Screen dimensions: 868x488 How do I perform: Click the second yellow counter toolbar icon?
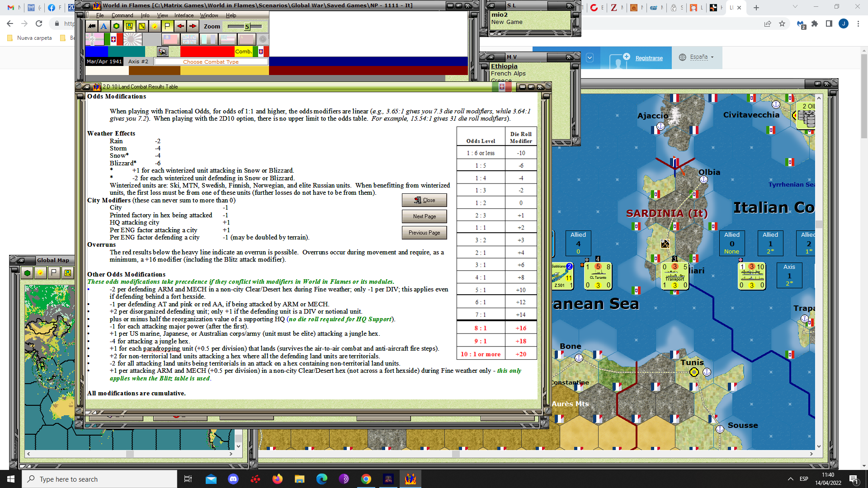tap(142, 26)
